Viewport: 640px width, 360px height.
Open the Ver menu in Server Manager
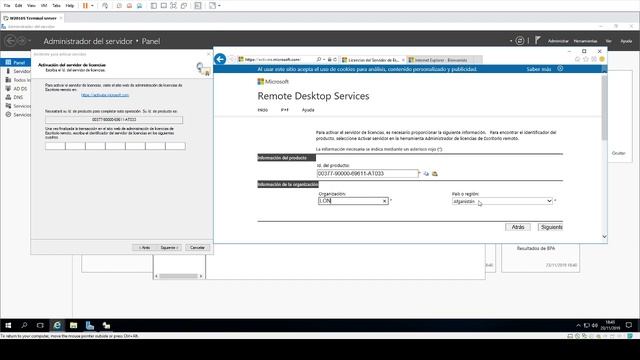609,41
